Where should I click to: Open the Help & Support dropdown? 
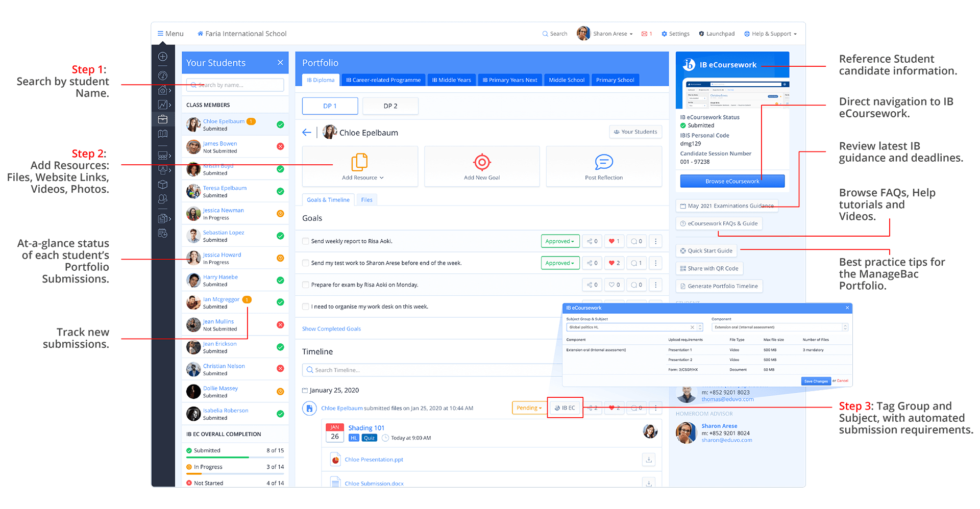pos(770,34)
